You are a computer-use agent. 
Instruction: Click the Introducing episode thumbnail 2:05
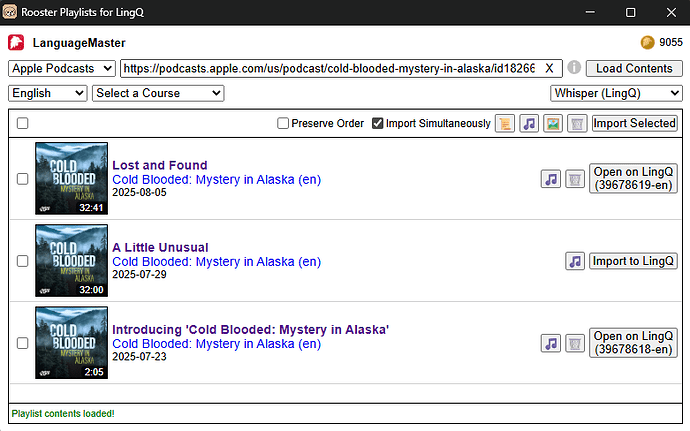coord(71,343)
